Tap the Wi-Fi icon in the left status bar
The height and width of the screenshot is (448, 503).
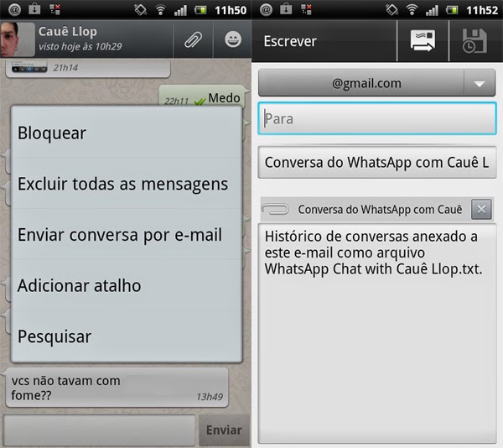(160, 10)
